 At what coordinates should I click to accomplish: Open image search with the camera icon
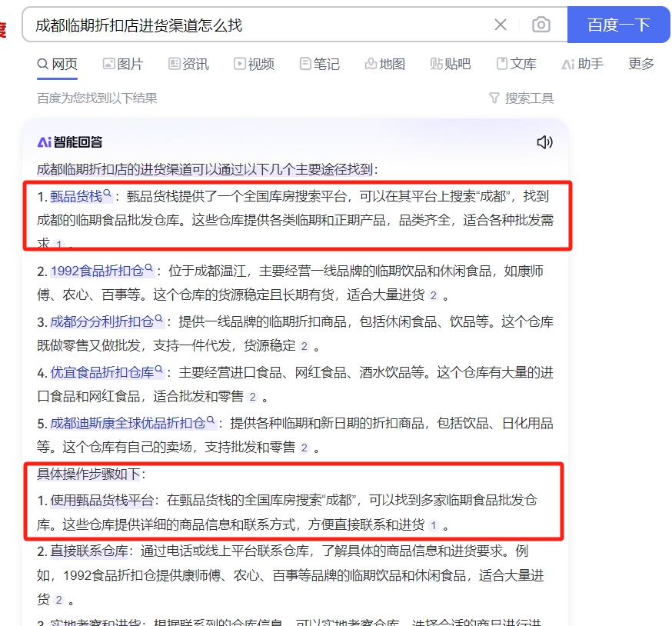click(x=541, y=25)
